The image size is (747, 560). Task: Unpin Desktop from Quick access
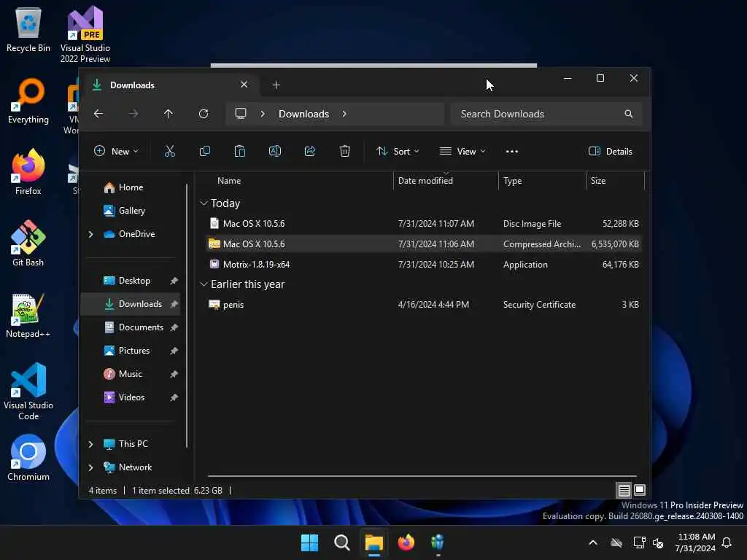(x=174, y=281)
